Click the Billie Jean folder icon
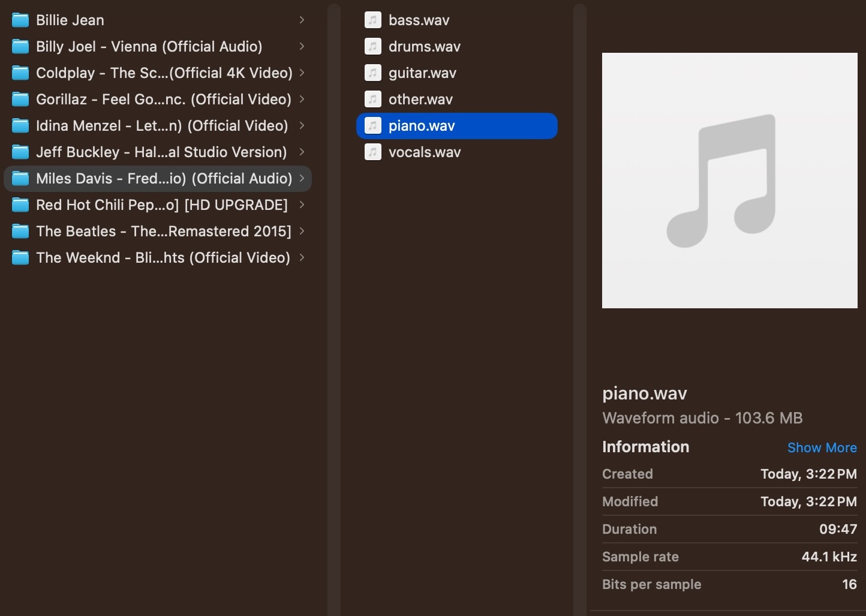The image size is (866, 616). [20, 20]
